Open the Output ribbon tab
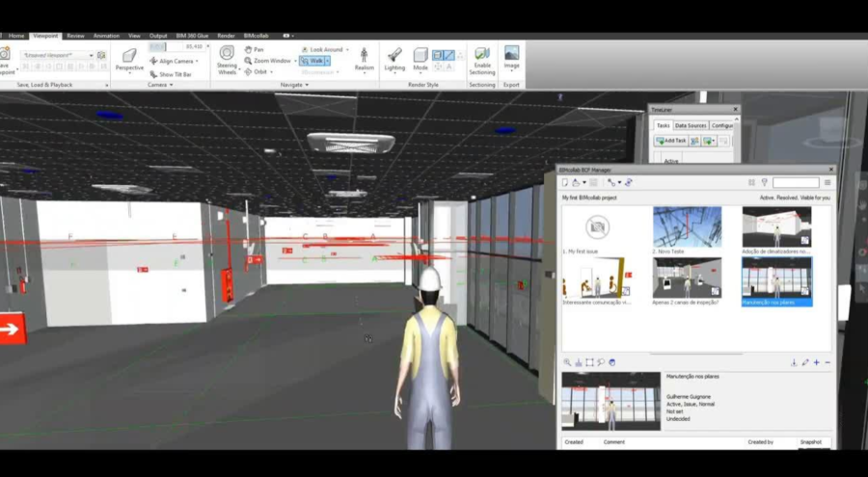The height and width of the screenshot is (477, 868). [x=158, y=36]
